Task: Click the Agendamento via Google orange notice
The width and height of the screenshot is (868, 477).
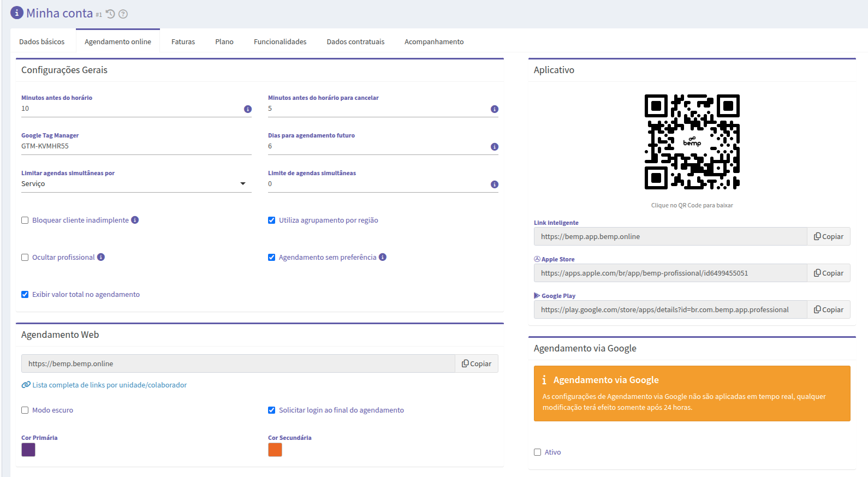Action: [x=692, y=393]
